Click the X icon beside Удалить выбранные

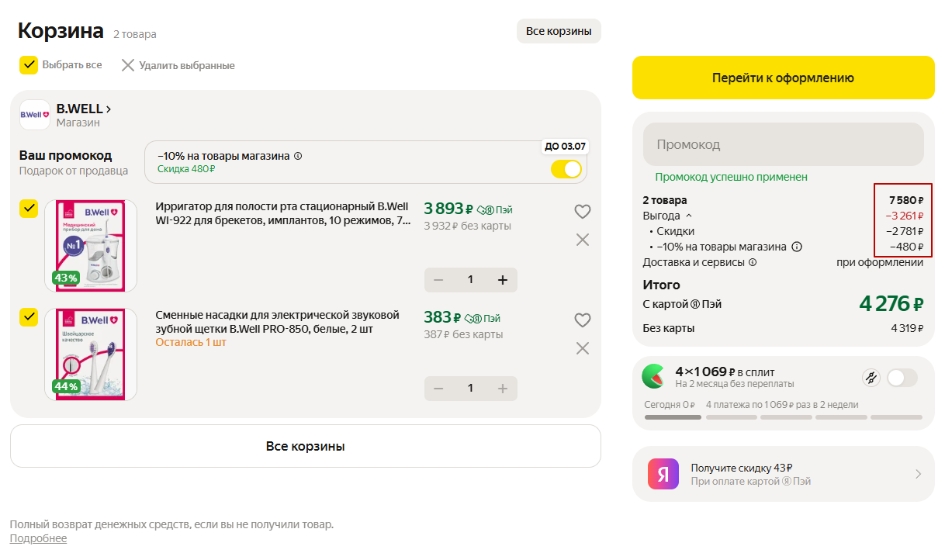coord(128,65)
